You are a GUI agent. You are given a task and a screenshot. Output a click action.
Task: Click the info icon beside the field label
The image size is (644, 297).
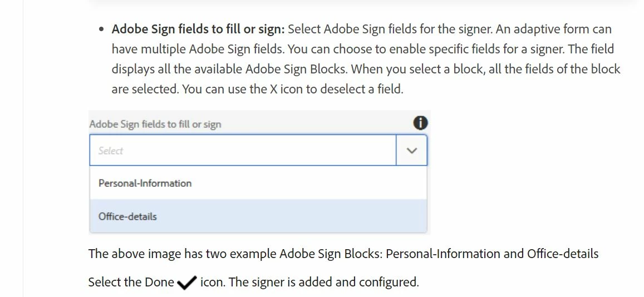pyautogui.click(x=420, y=123)
